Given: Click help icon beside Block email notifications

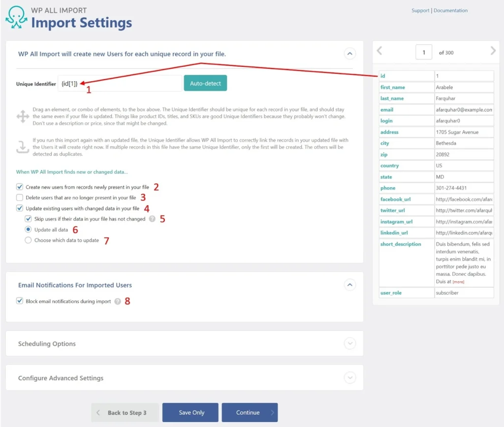Looking at the screenshot, I should (117, 301).
